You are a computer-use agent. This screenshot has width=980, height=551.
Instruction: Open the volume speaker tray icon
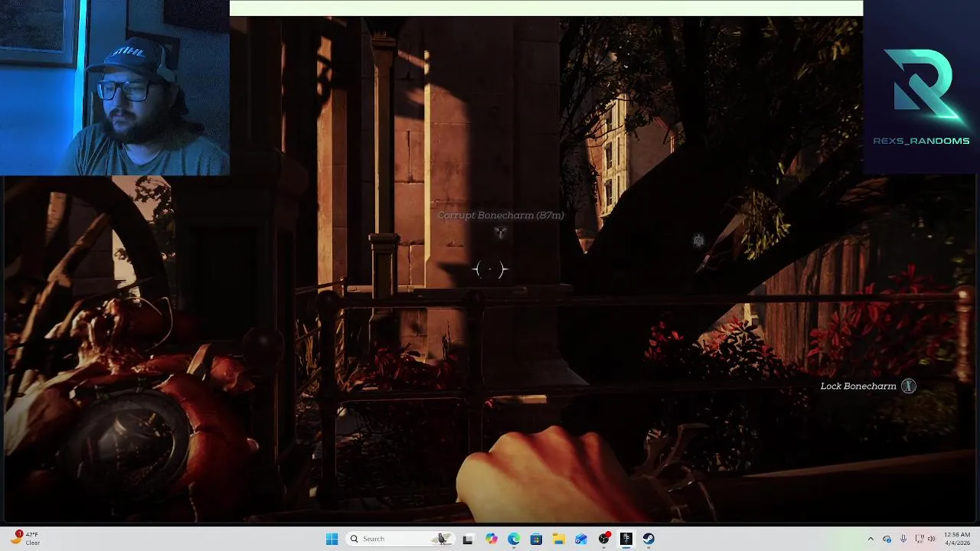pyautogui.click(x=932, y=539)
